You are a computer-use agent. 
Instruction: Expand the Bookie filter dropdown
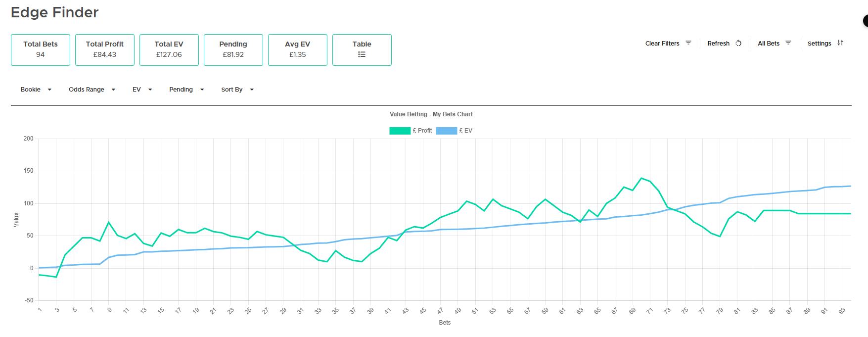[36, 90]
